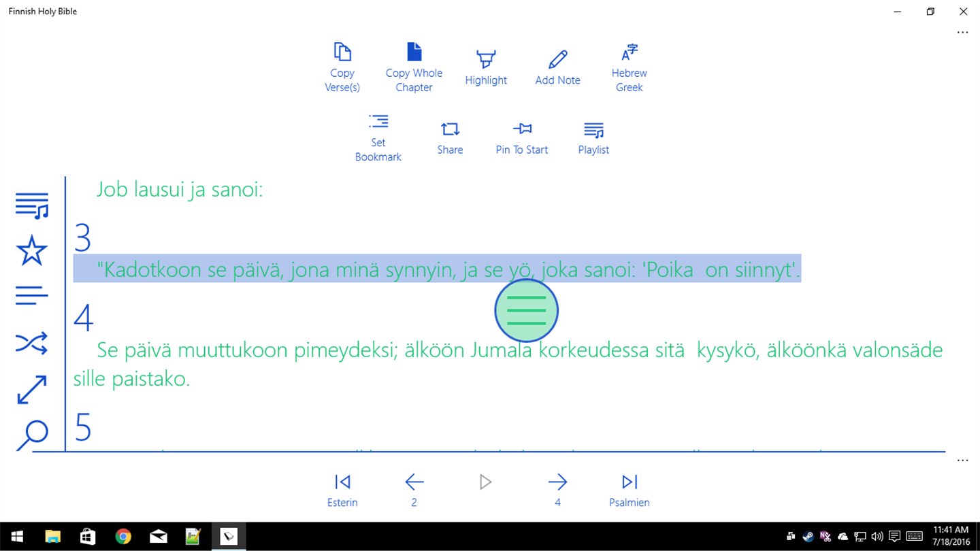Viewport: 980px width, 551px height.
Task: Pin this chapter to Start
Action: [x=522, y=137]
